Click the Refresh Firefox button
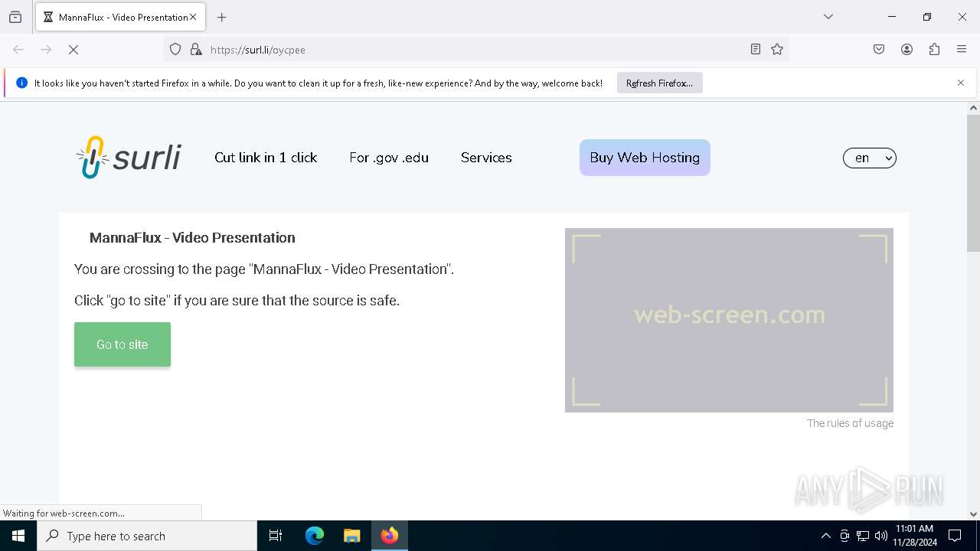Screen dimensions: 980x551 click(x=659, y=83)
